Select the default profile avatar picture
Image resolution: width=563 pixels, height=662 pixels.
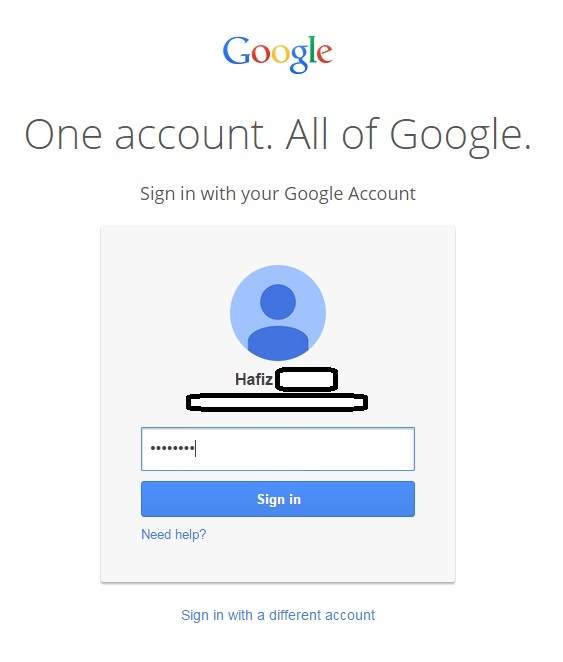coord(278,313)
